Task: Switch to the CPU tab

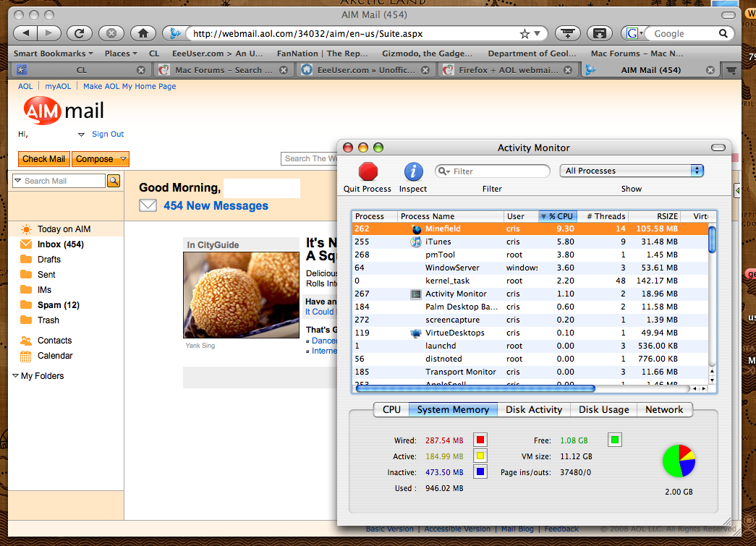Action: 391,409
